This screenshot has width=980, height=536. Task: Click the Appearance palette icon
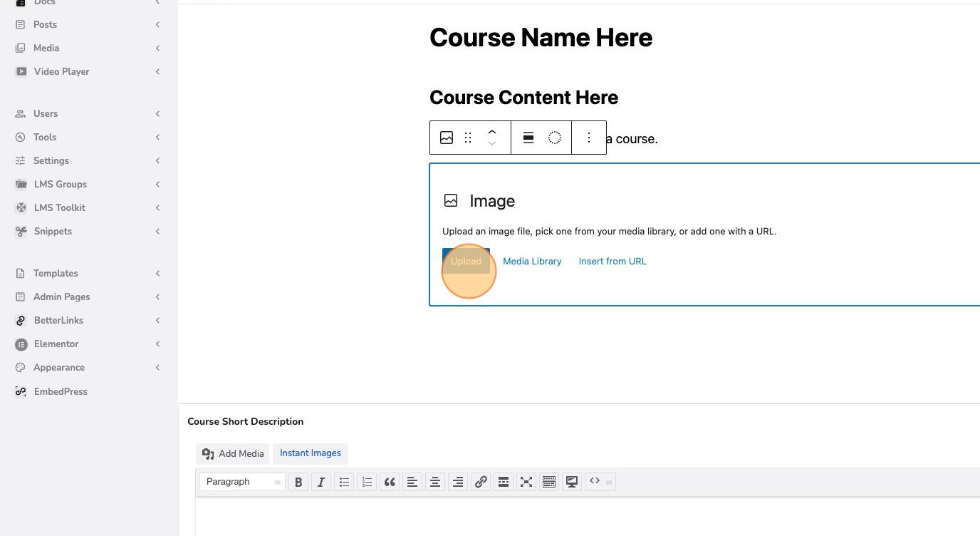(21, 367)
